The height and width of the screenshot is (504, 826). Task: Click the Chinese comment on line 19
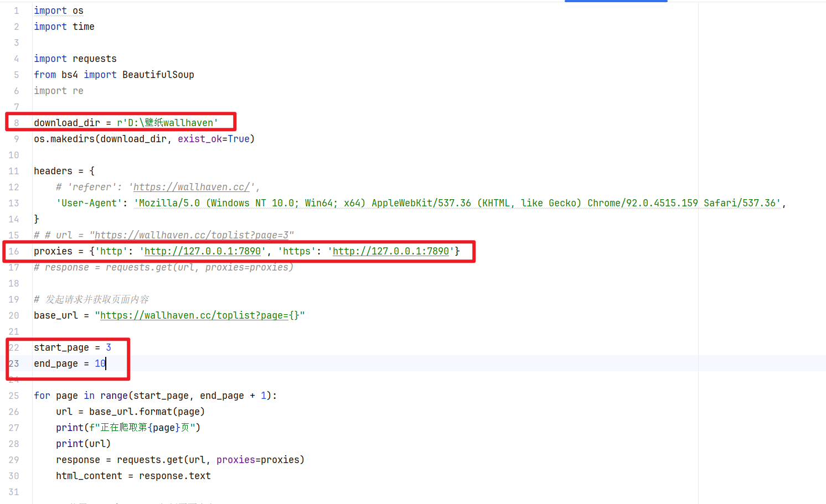tap(96, 299)
